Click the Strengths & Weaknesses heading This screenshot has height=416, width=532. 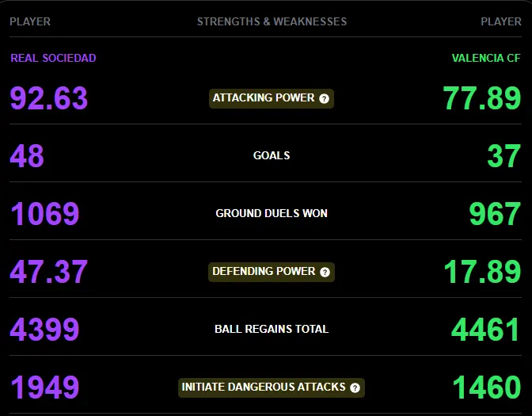272,21
